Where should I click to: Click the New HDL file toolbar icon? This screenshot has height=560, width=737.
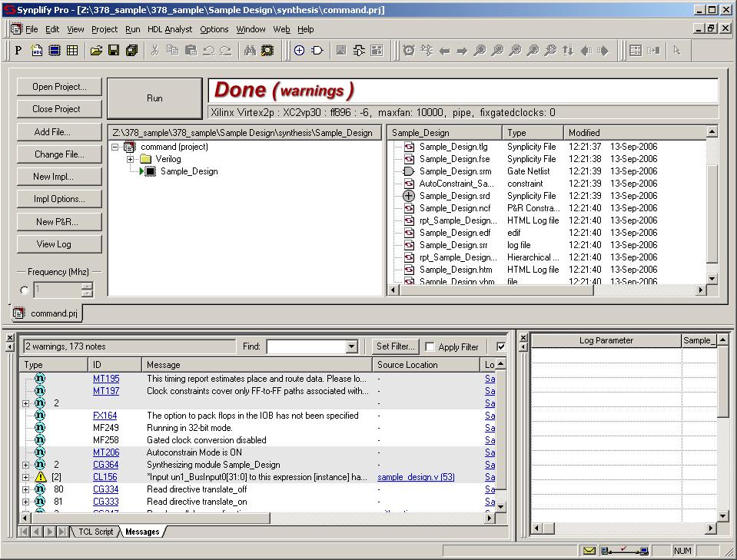coord(37,50)
